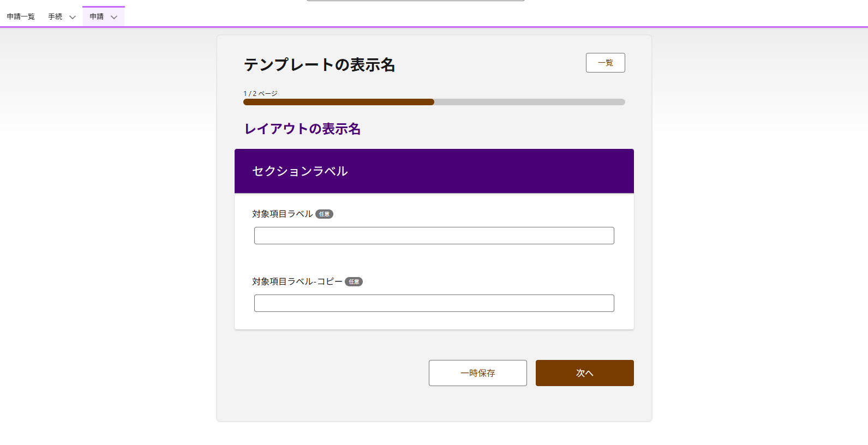868x445 pixels.
Task: Click the search box at the top
Action: click(415, 1)
